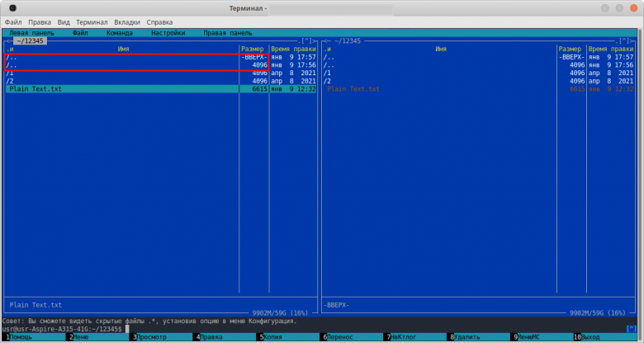The width and height of the screenshot is (644, 343).
Task: Open the Терминал menu in menu bar
Action: (x=91, y=22)
